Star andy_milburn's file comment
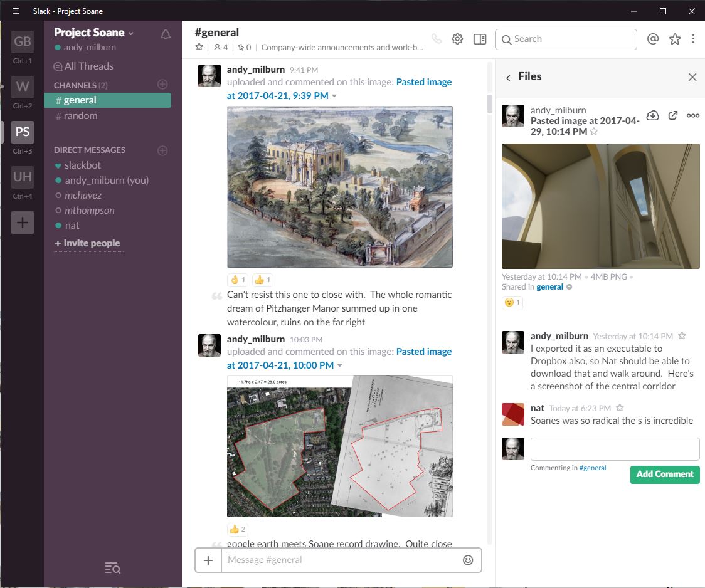 (682, 336)
